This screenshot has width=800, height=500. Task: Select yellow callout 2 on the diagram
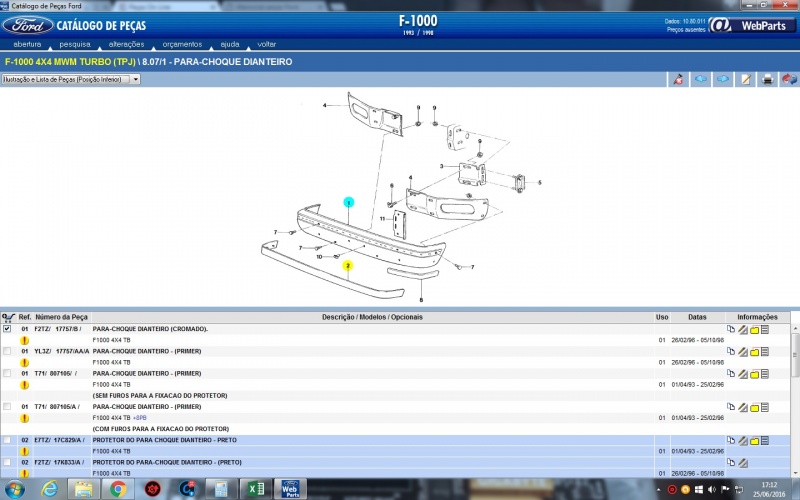(x=347, y=266)
